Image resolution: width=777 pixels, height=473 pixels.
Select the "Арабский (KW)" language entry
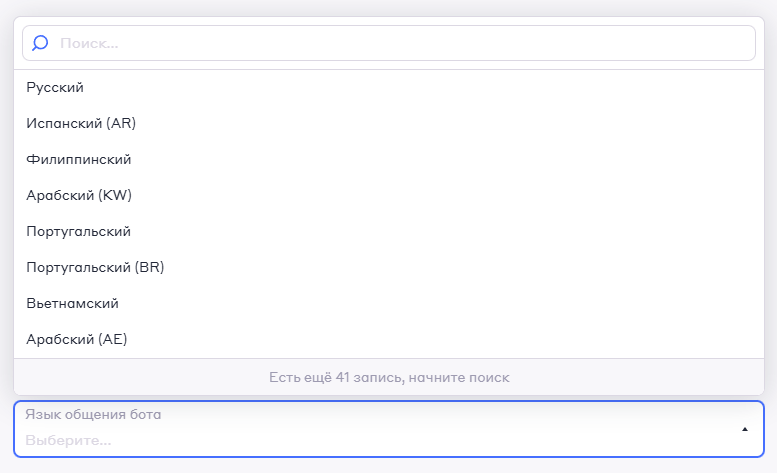pyautogui.click(x=79, y=196)
